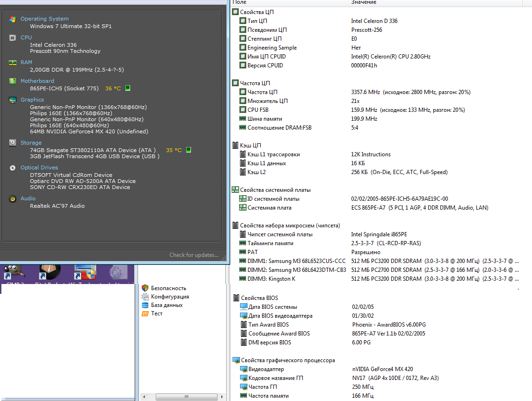Click the memory icon beside Тайминги памяти

(x=242, y=243)
